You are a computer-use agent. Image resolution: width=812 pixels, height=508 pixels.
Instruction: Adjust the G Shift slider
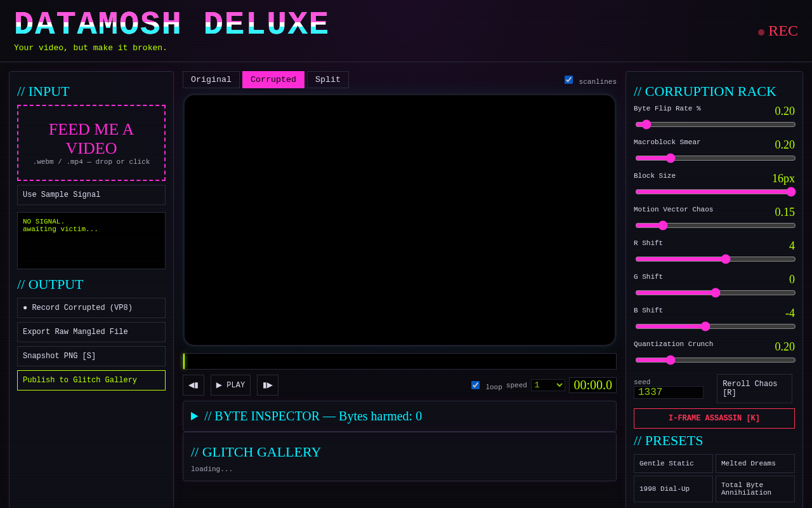(x=716, y=293)
